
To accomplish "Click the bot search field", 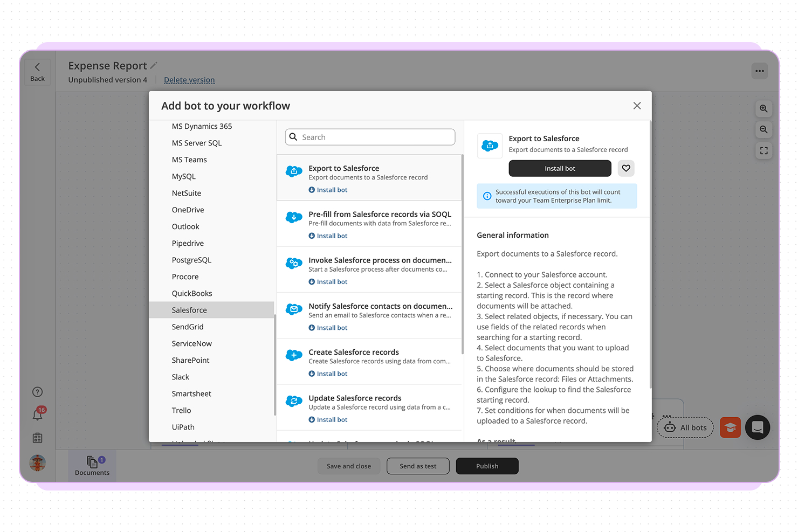I will tap(370, 137).
